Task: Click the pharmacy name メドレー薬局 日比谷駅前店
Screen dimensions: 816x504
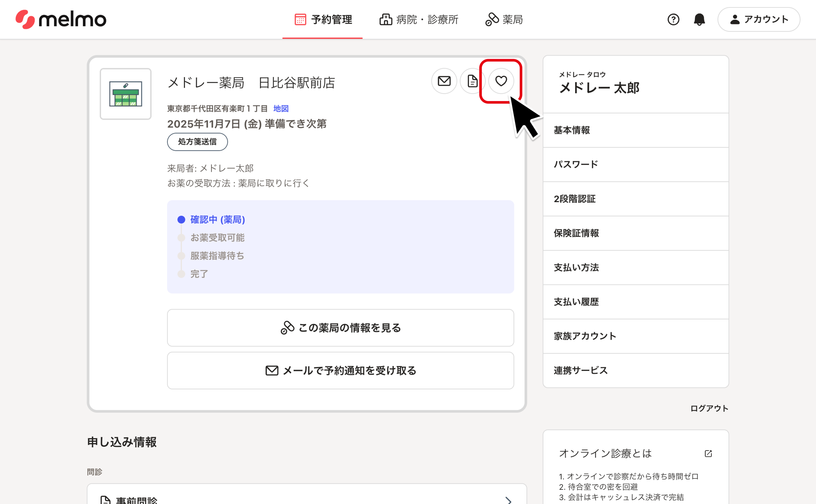Action: [x=251, y=83]
